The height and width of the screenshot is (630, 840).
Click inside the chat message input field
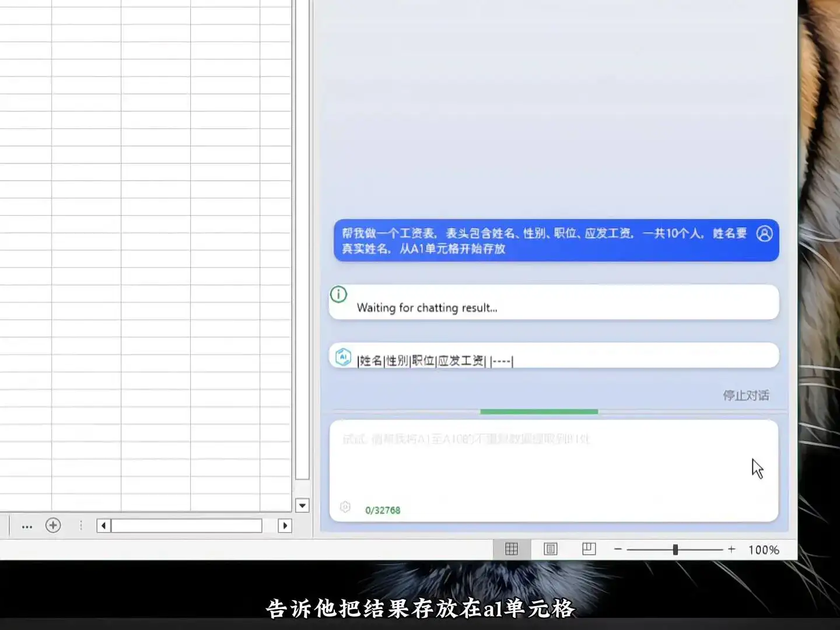tap(554, 467)
